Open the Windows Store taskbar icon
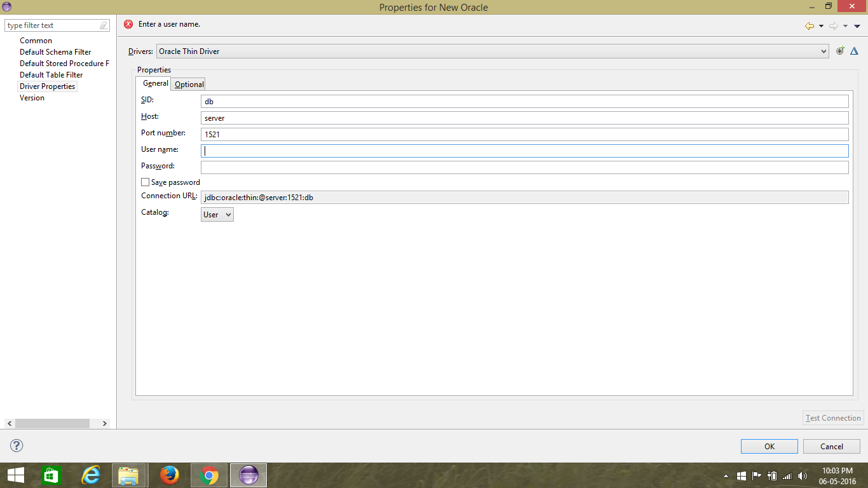The height and width of the screenshot is (488, 868). click(x=51, y=475)
